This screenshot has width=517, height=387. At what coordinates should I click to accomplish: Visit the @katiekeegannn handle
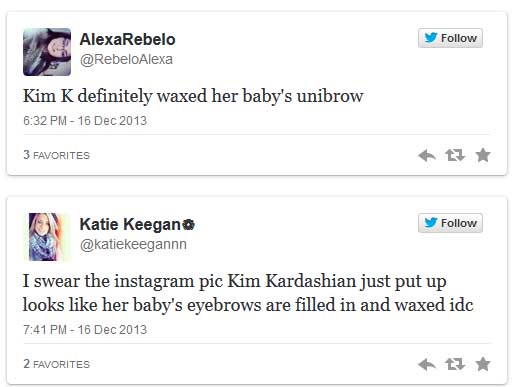[x=133, y=244]
